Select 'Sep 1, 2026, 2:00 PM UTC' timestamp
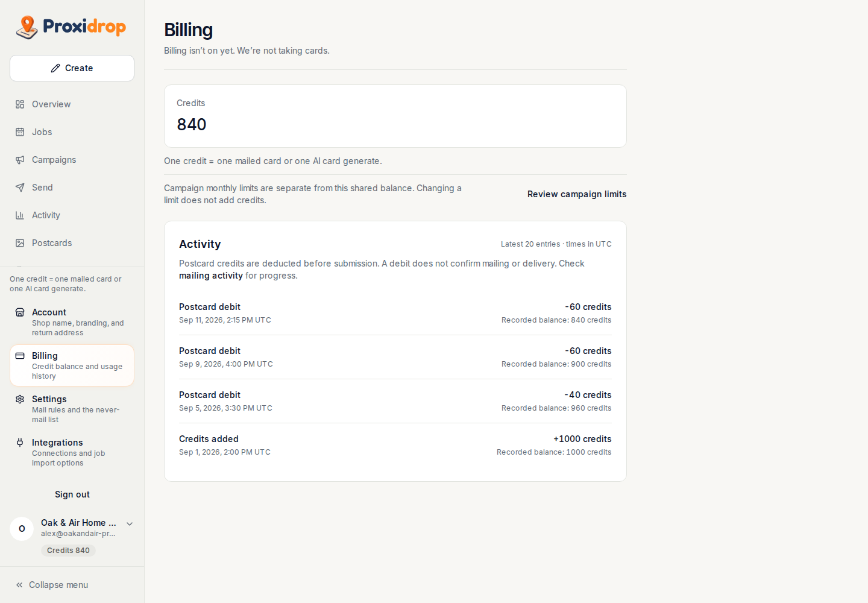The image size is (868, 603). (x=225, y=452)
